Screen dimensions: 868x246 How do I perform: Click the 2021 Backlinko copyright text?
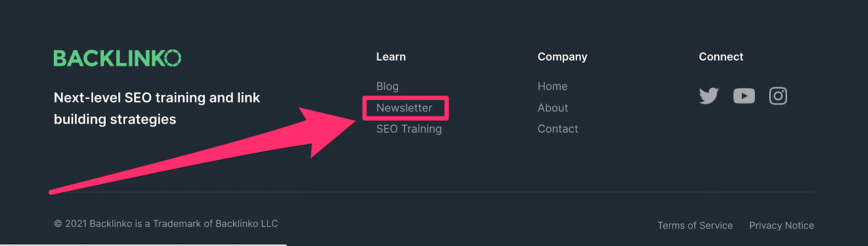pos(166,223)
